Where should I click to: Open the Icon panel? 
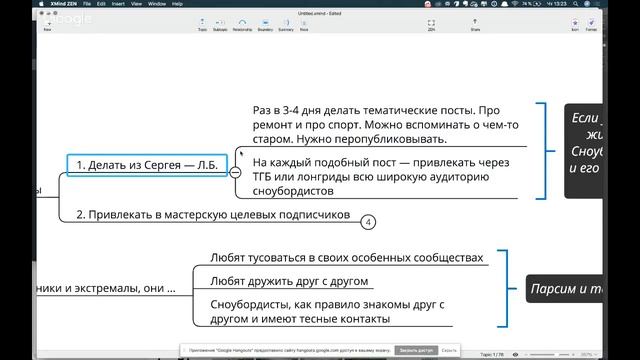click(575, 24)
